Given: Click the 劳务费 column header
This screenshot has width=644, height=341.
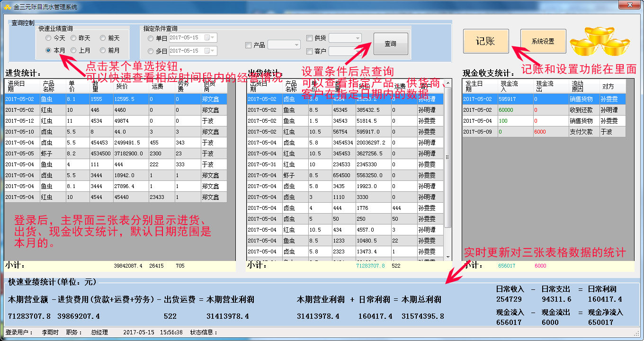Looking at the screenshot, I should [x=187, y=86].
